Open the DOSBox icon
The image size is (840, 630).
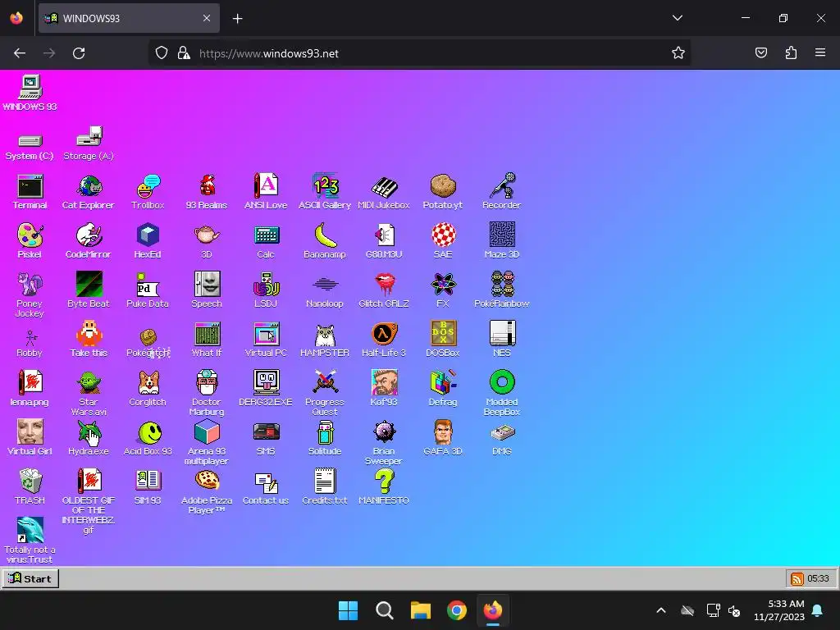[442, 339]
